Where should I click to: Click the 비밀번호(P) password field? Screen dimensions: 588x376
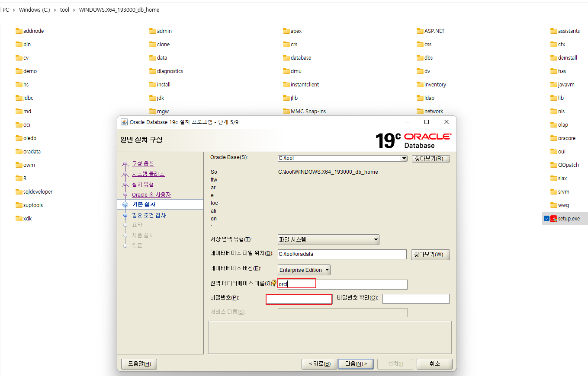pos(299,299)
